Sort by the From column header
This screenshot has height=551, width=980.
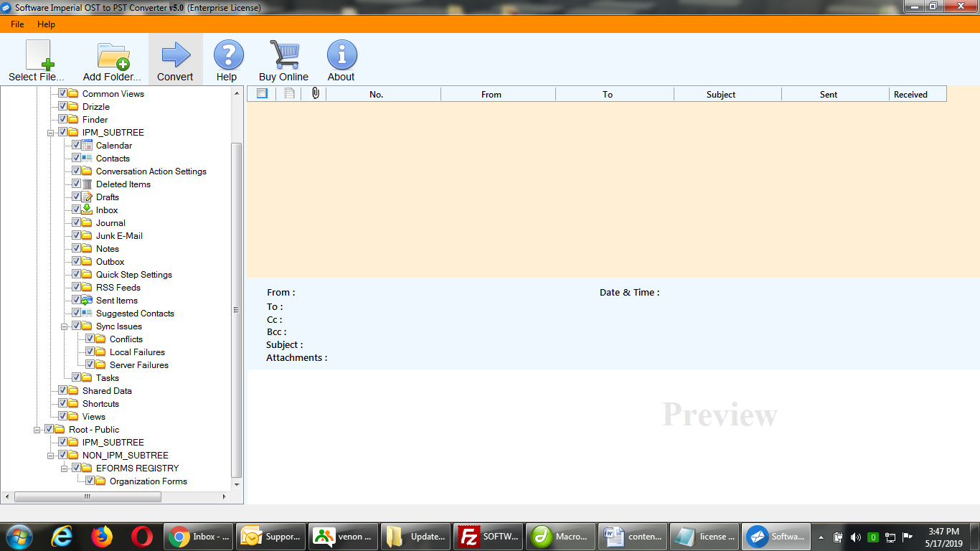pyautogui.click(x=498, y=94)
